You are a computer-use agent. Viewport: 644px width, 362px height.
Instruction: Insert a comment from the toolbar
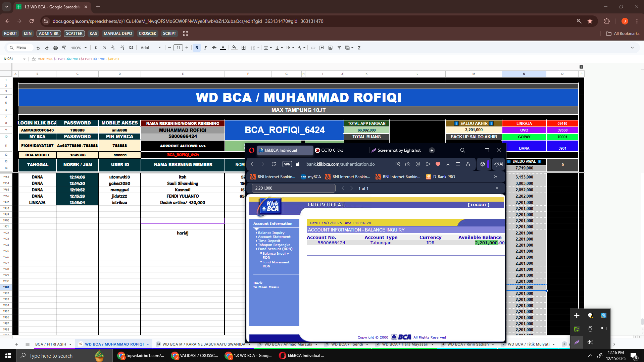pyautogui.click(x=322, y=48)
